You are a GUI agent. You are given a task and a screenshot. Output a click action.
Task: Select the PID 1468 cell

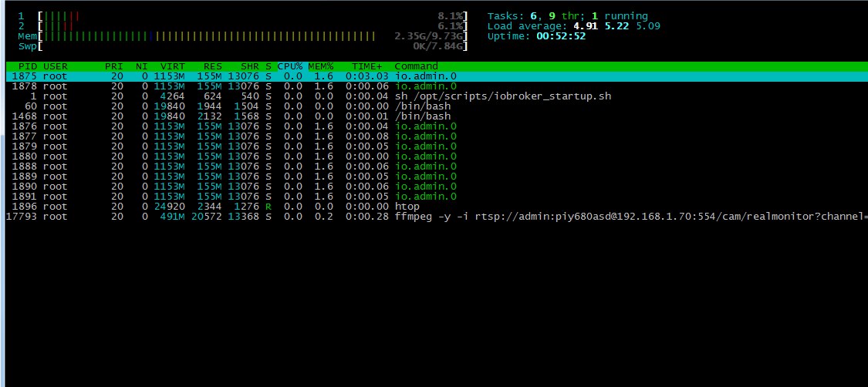pyautogui.click(x=25, y=116)
